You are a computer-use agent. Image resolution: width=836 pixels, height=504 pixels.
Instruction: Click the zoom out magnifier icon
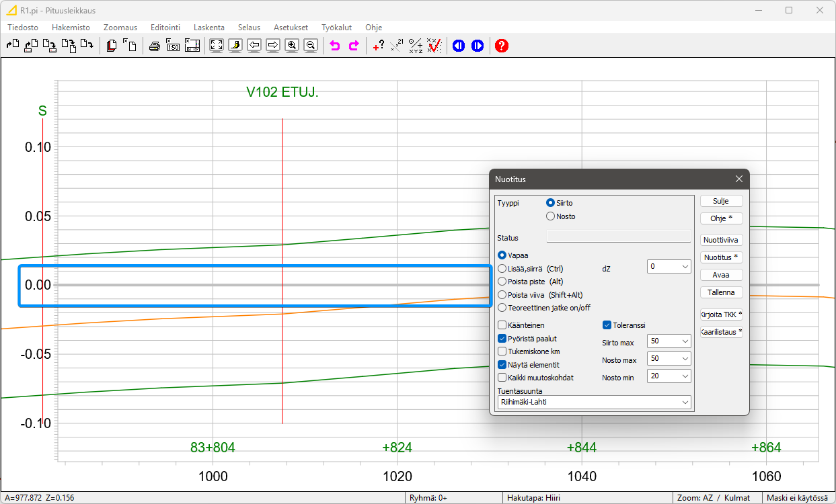310,46
